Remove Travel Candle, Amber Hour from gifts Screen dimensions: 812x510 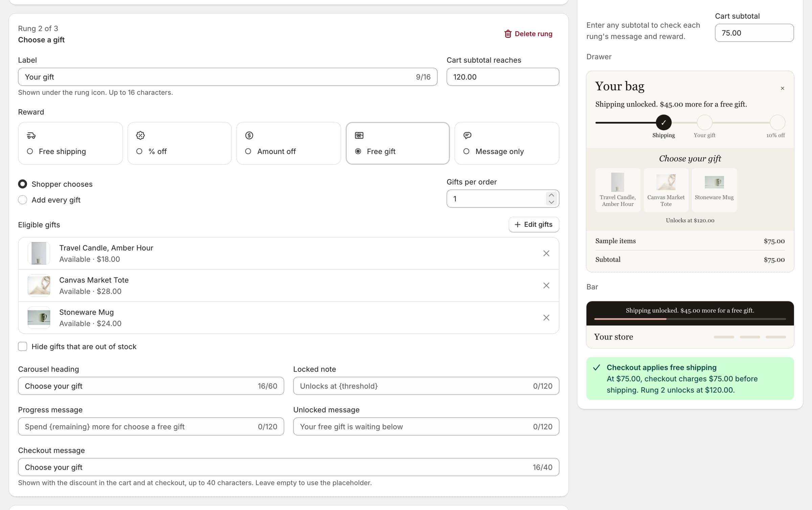click(546, 253)
